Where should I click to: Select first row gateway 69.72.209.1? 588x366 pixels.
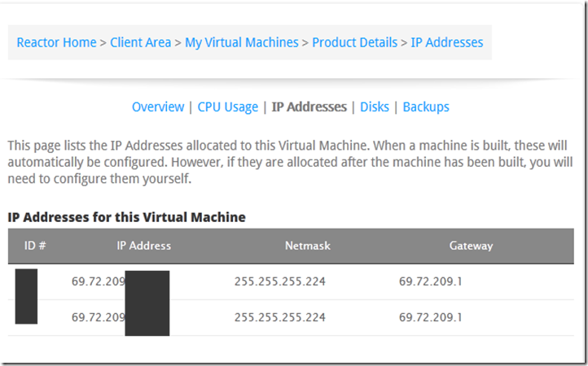431,281
